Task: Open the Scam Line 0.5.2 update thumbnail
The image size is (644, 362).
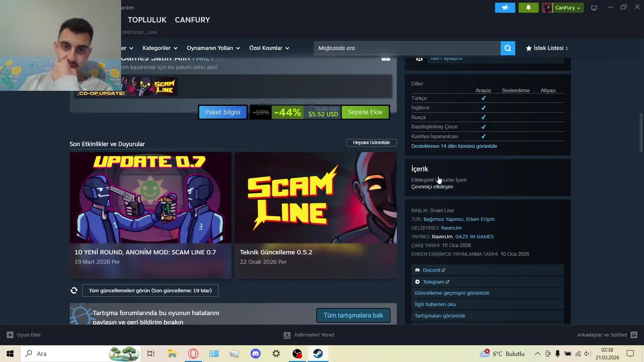Action: (316, 198)
